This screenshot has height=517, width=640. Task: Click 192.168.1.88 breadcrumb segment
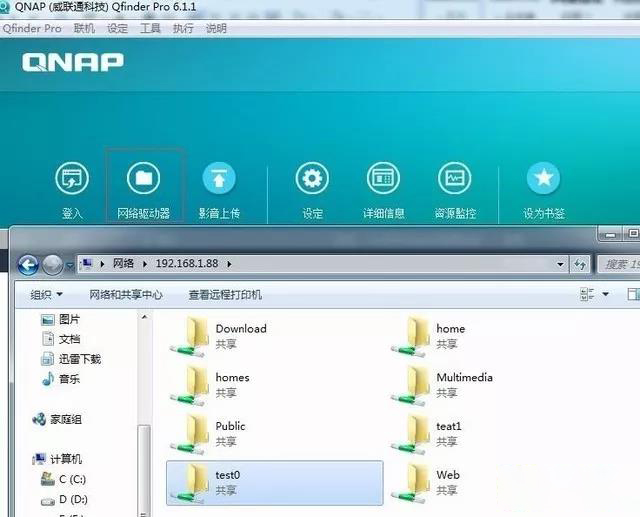187,264
